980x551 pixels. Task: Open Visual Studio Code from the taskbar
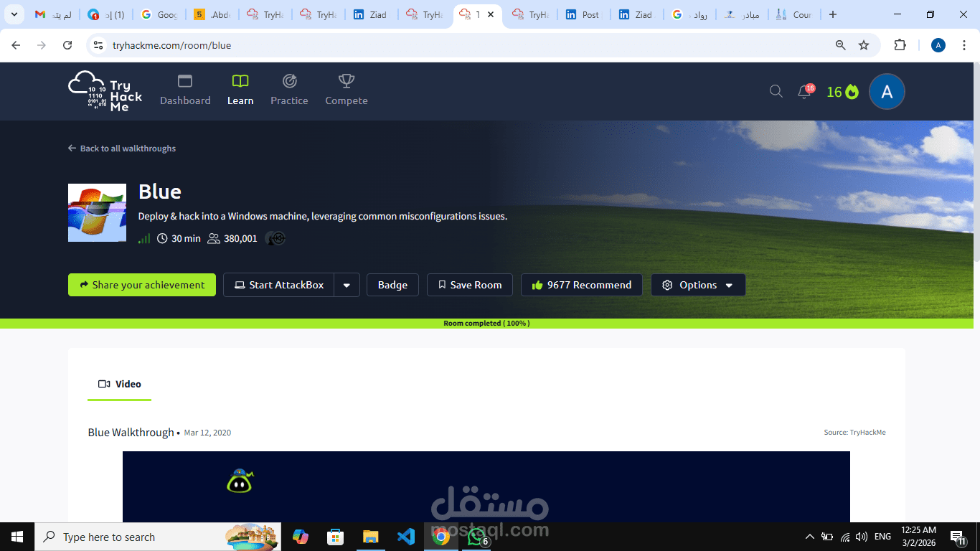click(405, 537)
